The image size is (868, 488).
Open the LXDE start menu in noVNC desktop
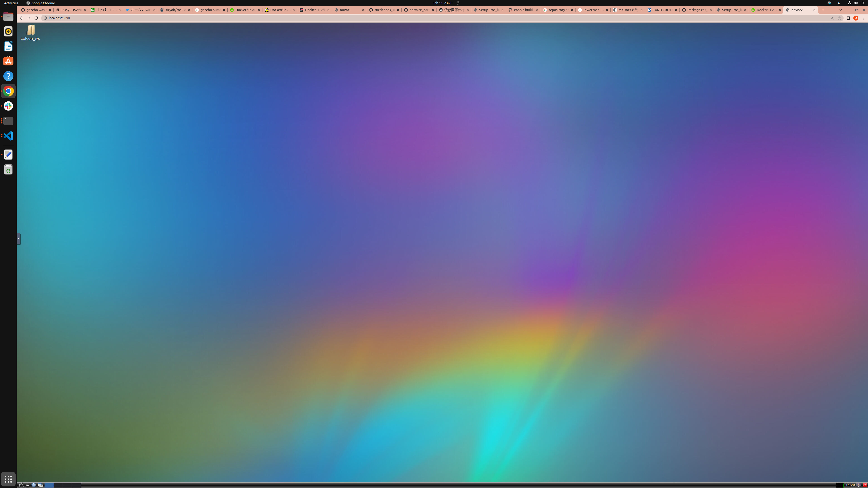[21, 485]
